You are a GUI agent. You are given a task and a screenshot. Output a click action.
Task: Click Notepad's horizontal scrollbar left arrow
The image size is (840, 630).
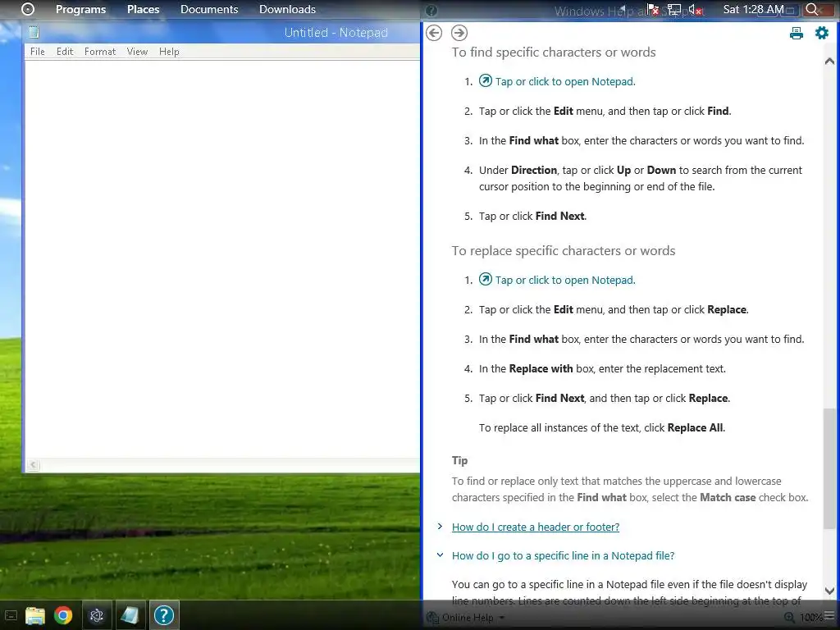click(33, 465)
